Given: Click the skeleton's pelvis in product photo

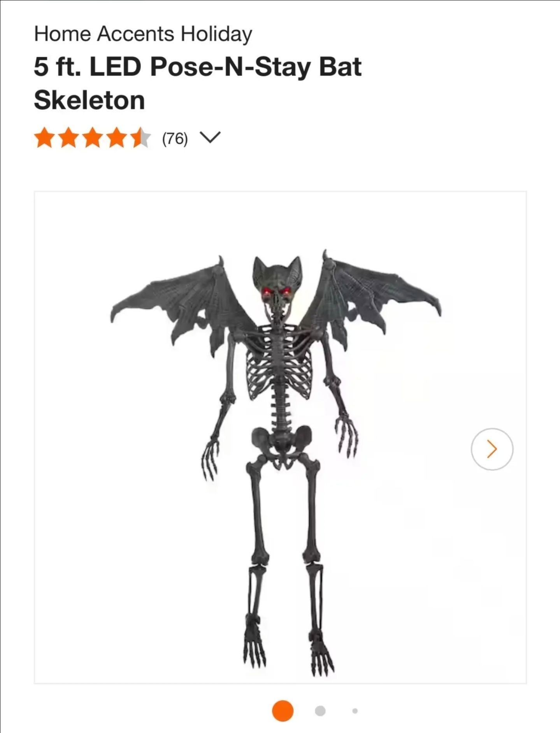Looking at the screenshot, I should (x=281, y=445).
